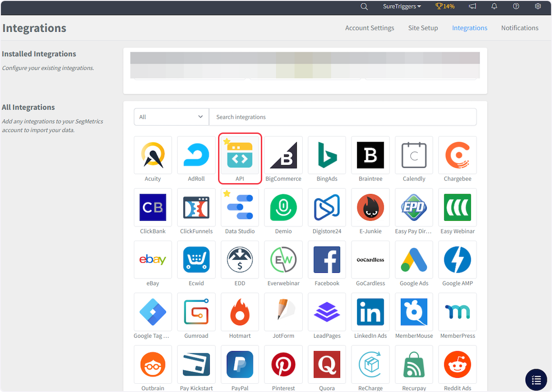The height and width of the screenshot is (392, 552).
Task: Open the settings gear icon
Action: tap(538, 6)
